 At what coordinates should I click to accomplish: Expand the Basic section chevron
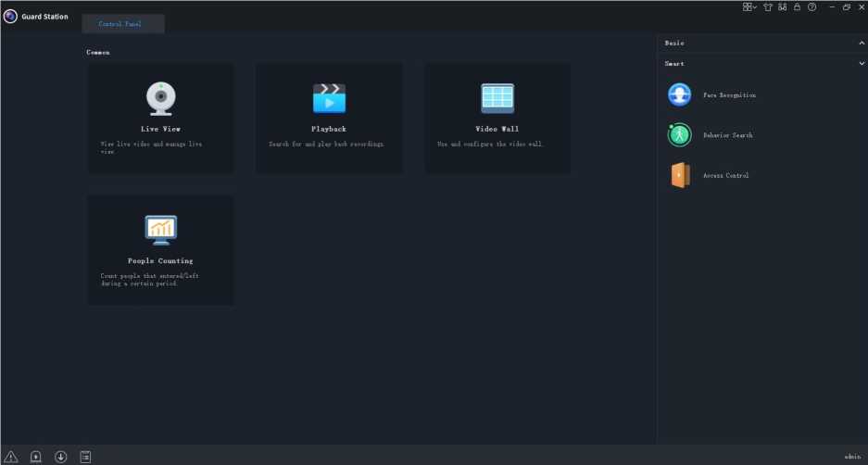point(861,44)
